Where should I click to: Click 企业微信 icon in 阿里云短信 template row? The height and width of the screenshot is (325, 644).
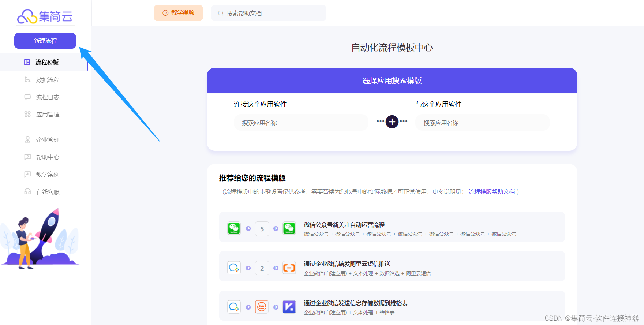click(234, 268)
